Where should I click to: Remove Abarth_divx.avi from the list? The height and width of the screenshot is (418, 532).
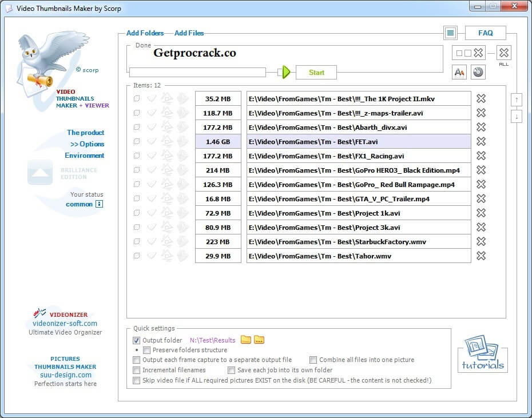[x=481, y=127]
